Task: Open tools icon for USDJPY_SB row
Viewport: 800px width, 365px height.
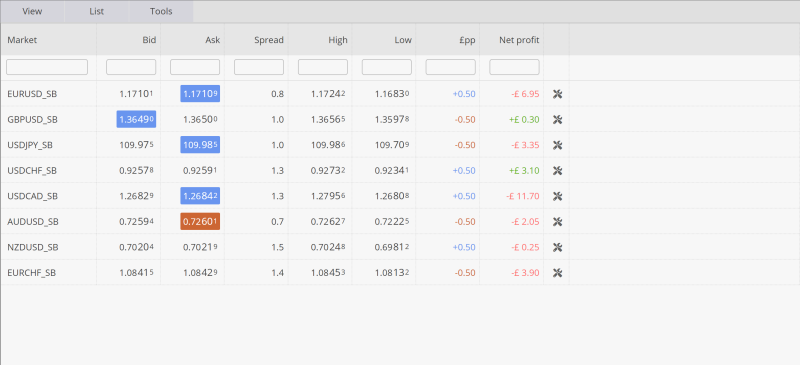Action: click(x=557, y=145)
